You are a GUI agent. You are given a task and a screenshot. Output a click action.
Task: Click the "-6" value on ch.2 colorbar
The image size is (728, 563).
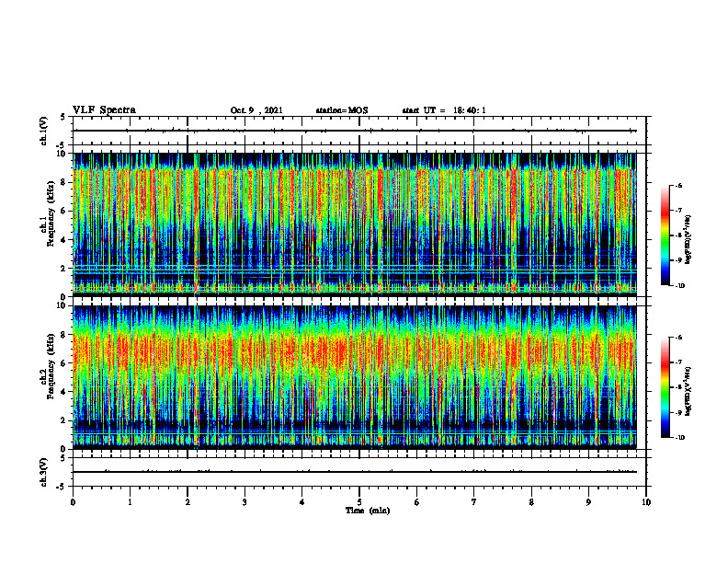(x=678, y=338)
